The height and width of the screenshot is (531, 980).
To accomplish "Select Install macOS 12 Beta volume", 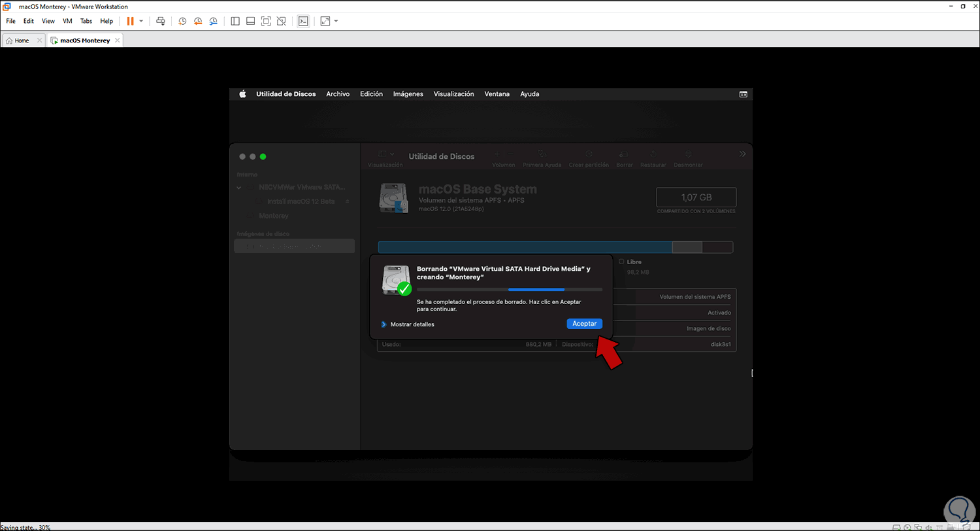I will pos(301,201).
